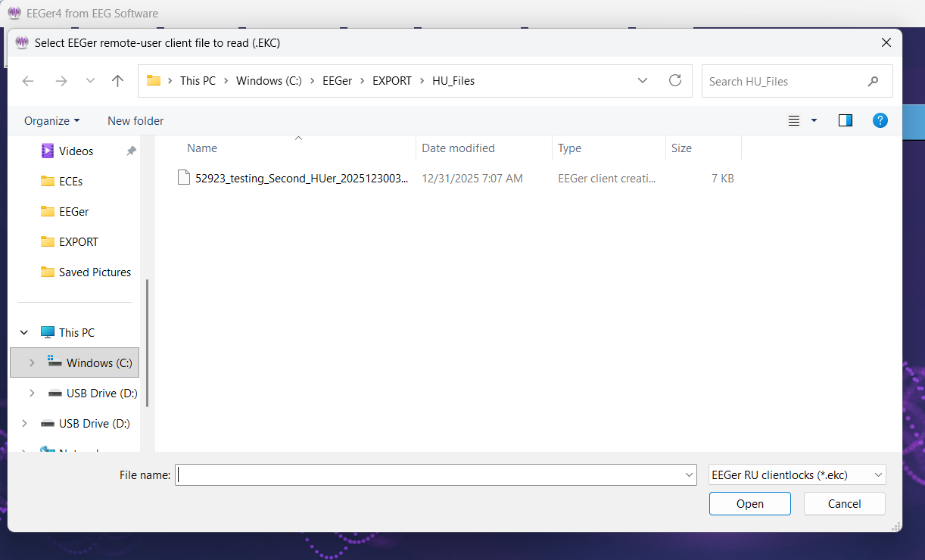Image resolution: width=925 pixels, height=560 pixels.
Task: Select EXPORT in the address breadcrumb
Action: 392,81
